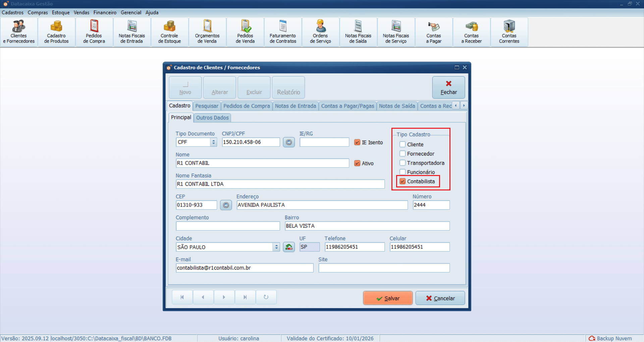Uncheck the Contabilista checkbox
The image size is (644, 342).
403,181
